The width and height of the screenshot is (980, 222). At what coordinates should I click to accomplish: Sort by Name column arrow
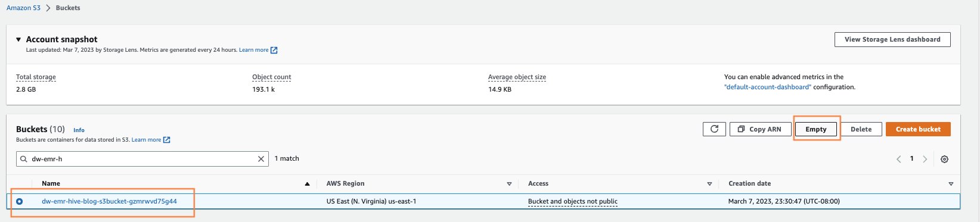coord(307,184)
